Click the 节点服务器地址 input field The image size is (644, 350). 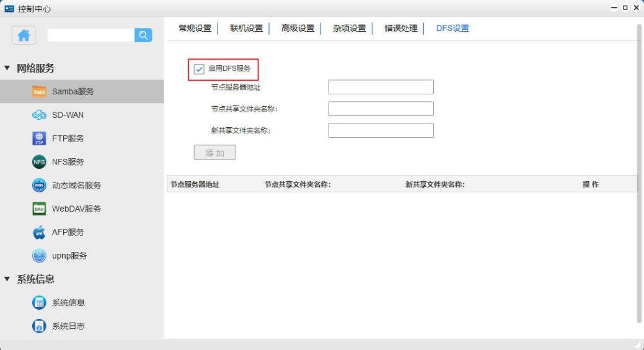(x=381, y=87)
